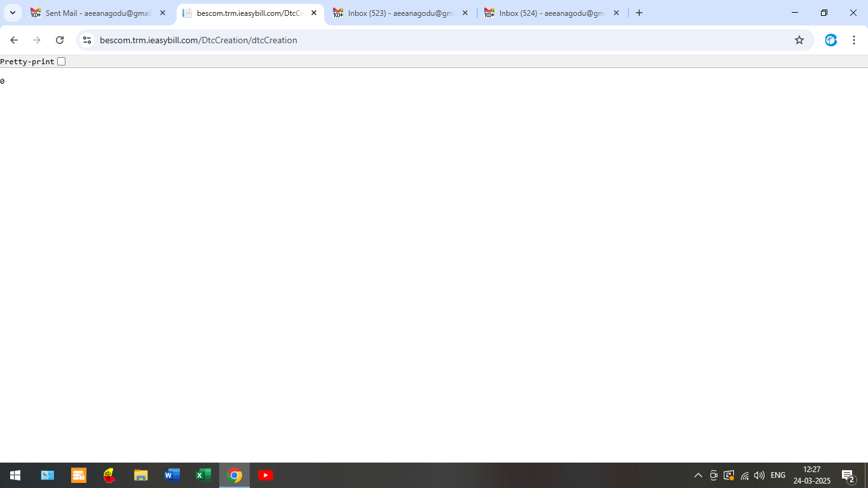Minimize the Chrome window
868x488 pixels.
795,13
